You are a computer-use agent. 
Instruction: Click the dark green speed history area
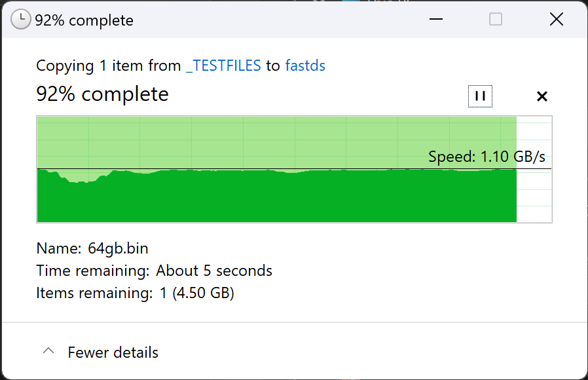tap(262, 197)
